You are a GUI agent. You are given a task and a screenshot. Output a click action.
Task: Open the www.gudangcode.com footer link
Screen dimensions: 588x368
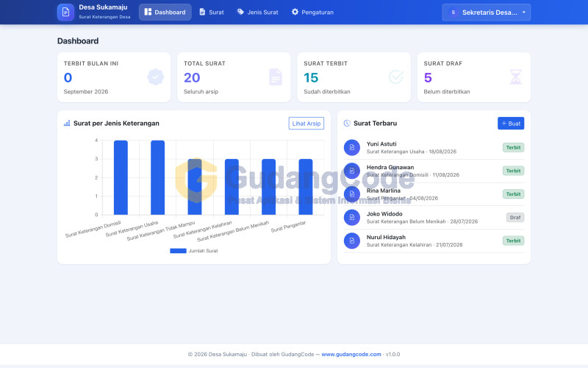351,354
